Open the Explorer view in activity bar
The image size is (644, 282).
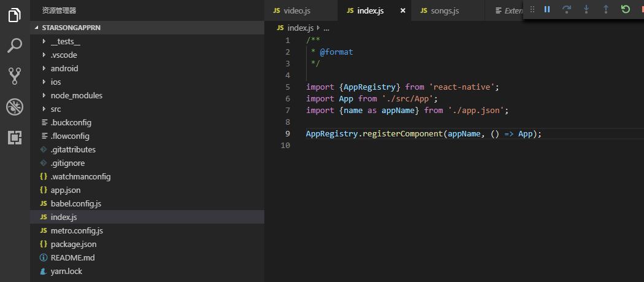click(x=15, y=15)
